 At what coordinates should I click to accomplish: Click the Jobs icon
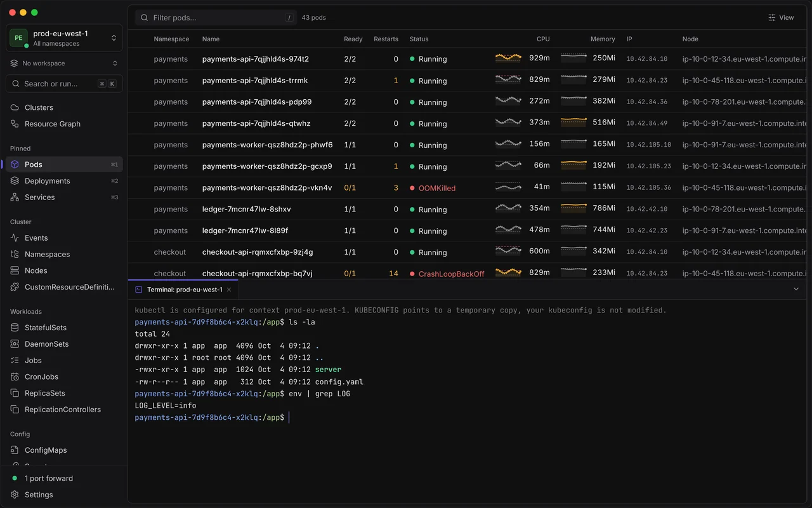pos(15,361)
